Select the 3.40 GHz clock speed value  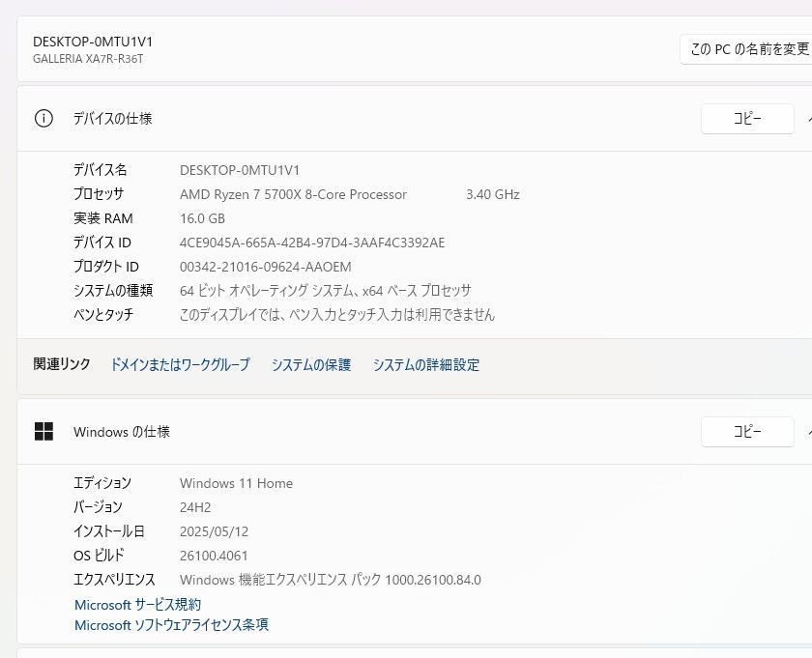tap(492, 194)
